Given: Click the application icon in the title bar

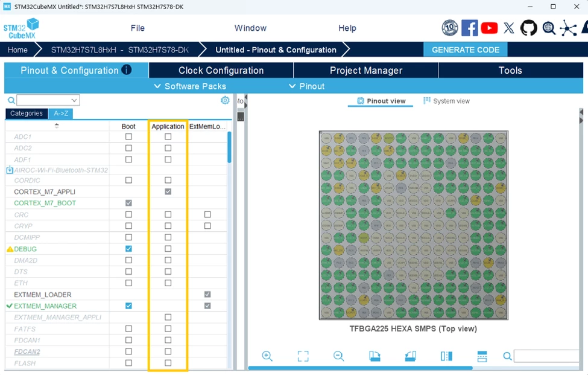Looking at the screenshot, I should tap(7, 7).
